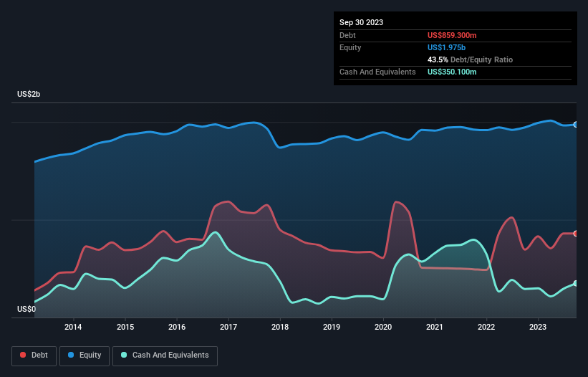Click Cash And Equivalents label in tooltip

coord(377,72)
